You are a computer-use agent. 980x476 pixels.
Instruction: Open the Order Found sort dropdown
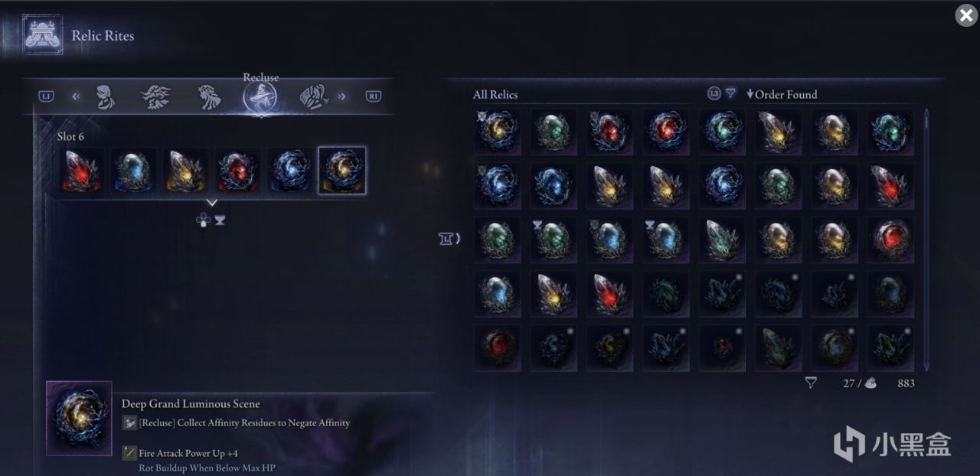pos(782,94)
